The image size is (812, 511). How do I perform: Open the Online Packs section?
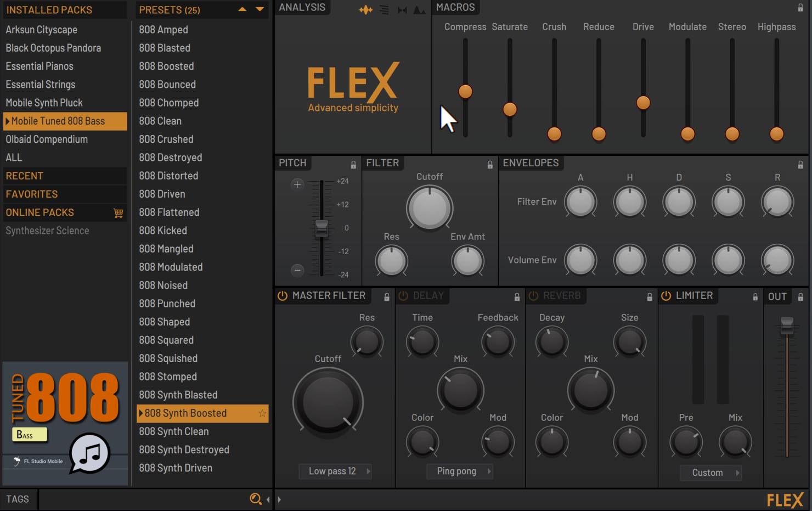coord(40,212)
